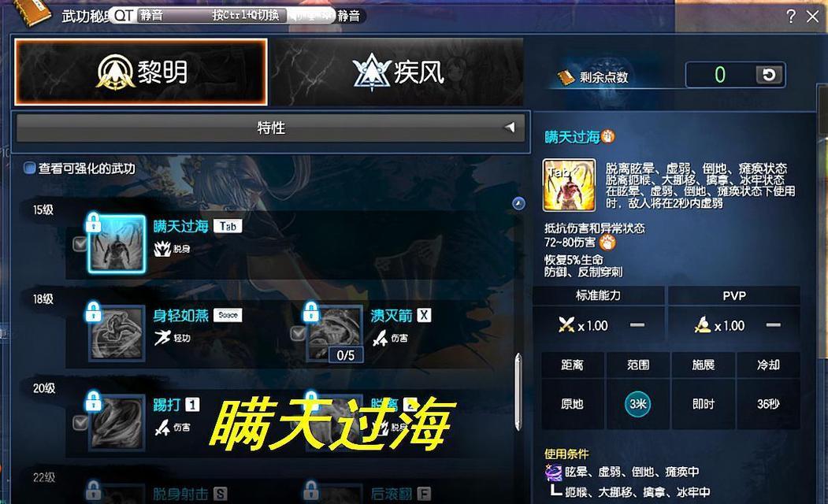
Task: Collapse the 特性 bar with the arrow
Action: 510,128
